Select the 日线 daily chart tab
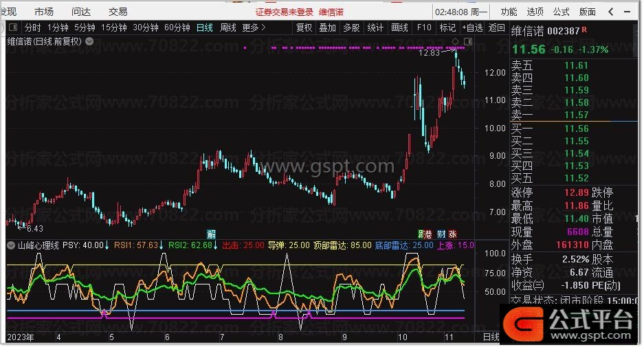 [x=205, y=27]
